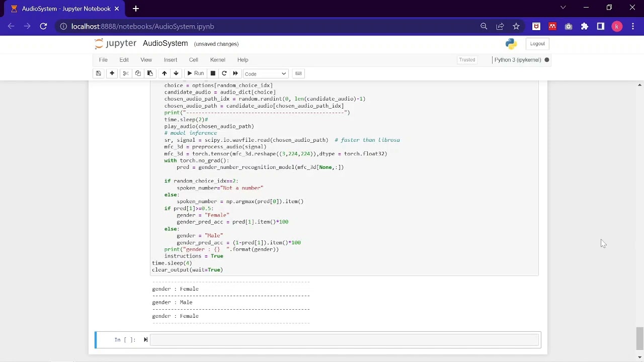644x362 pixels.
Task: Open the command palette keyboard icon
Action: 298,73
